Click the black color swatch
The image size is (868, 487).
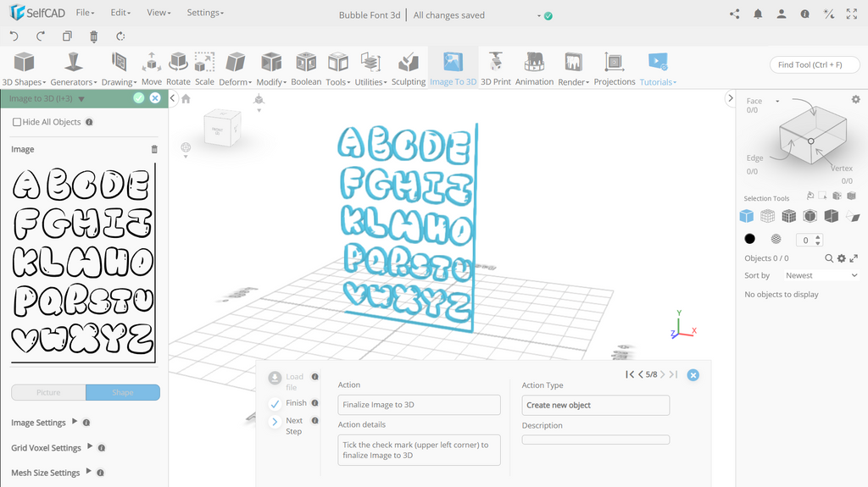(749, 239)
